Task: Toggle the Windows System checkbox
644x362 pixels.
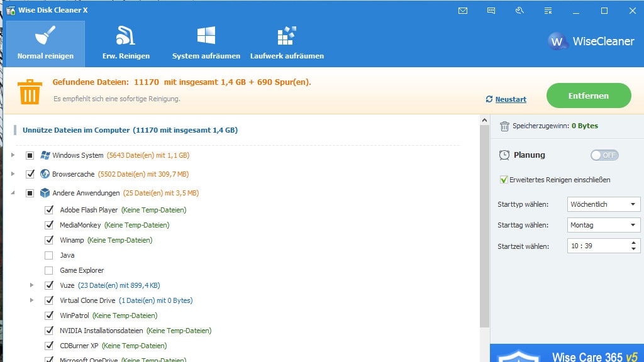Action: pos(30,155)
